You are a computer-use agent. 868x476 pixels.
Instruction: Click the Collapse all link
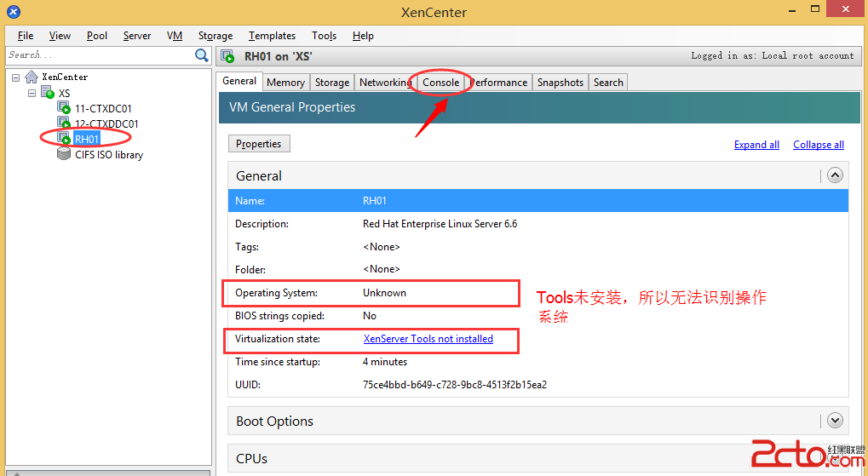click(x=819, y=145)
